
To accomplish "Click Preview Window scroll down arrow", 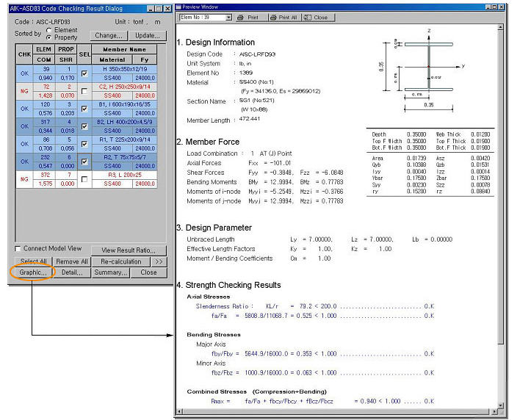I will 500,405.
